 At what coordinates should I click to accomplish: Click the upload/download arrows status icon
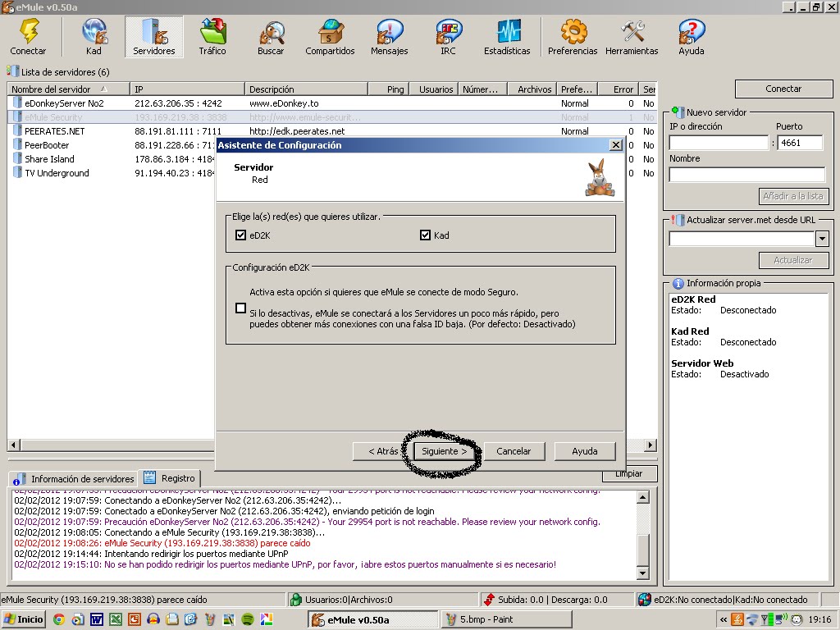(489, 600)
